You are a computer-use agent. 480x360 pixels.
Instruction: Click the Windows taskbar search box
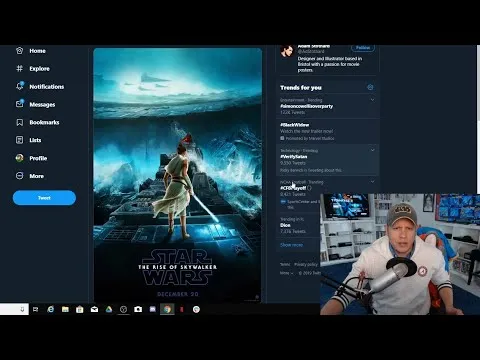(x=14, y=309)
